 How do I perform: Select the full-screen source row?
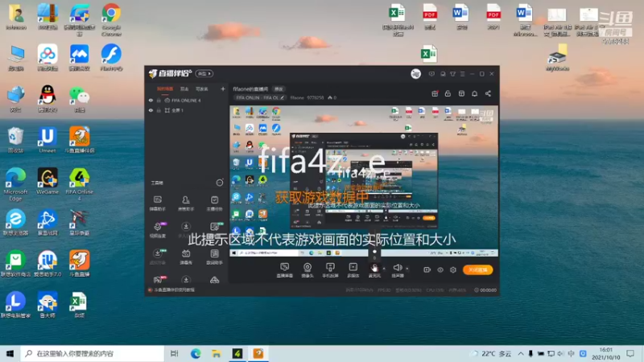pos(187,110)
